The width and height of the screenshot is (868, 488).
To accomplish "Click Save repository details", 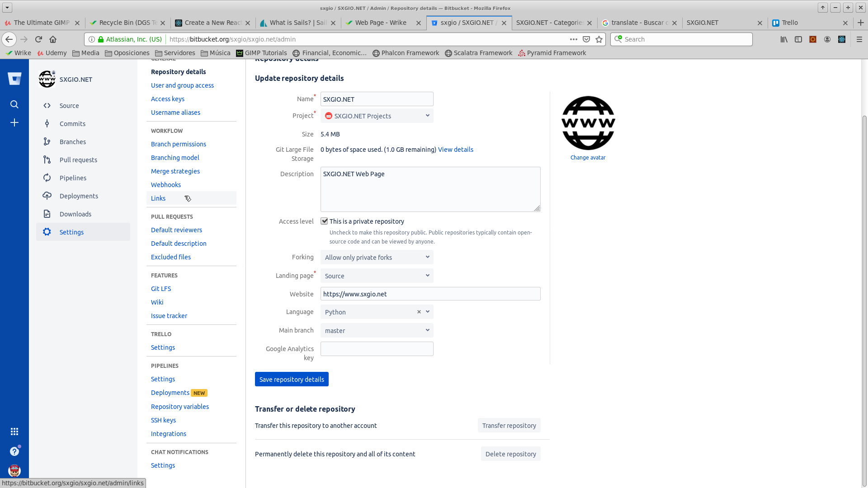I will click(x=292, y=379).
